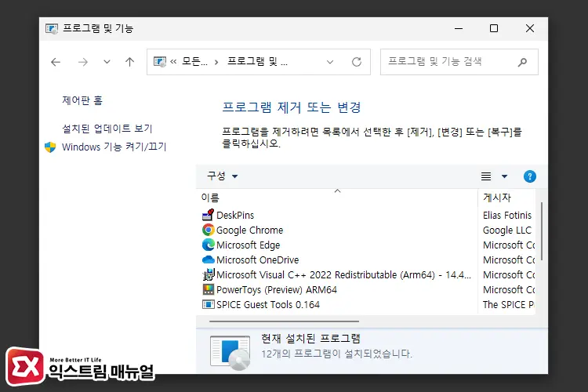Open recent locations chevron next to forward arrow
The width and height of the screenshot is (588, 392).
tap(107, 62)
